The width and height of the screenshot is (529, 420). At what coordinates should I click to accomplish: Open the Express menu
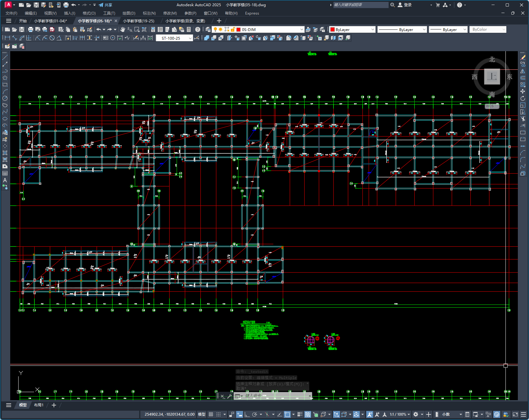pyautogui.click(x=252, y=13)
